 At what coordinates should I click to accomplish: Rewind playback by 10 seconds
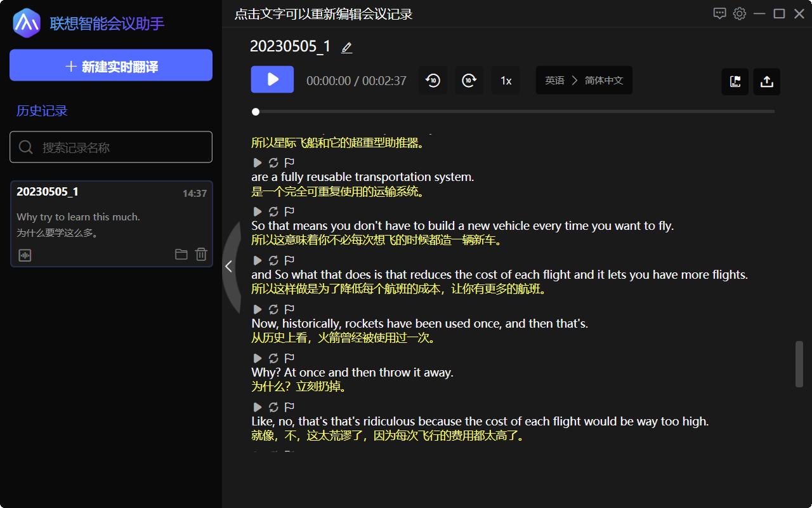click(433, 81)
